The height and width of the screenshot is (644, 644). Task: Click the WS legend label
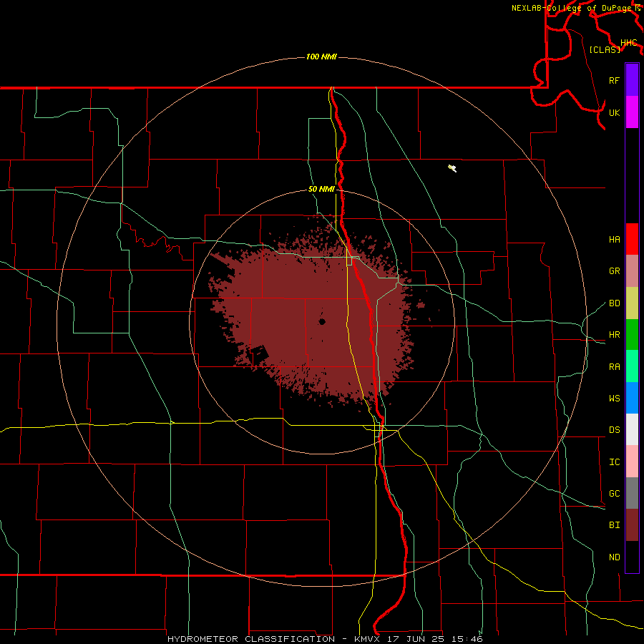[615, 398]
